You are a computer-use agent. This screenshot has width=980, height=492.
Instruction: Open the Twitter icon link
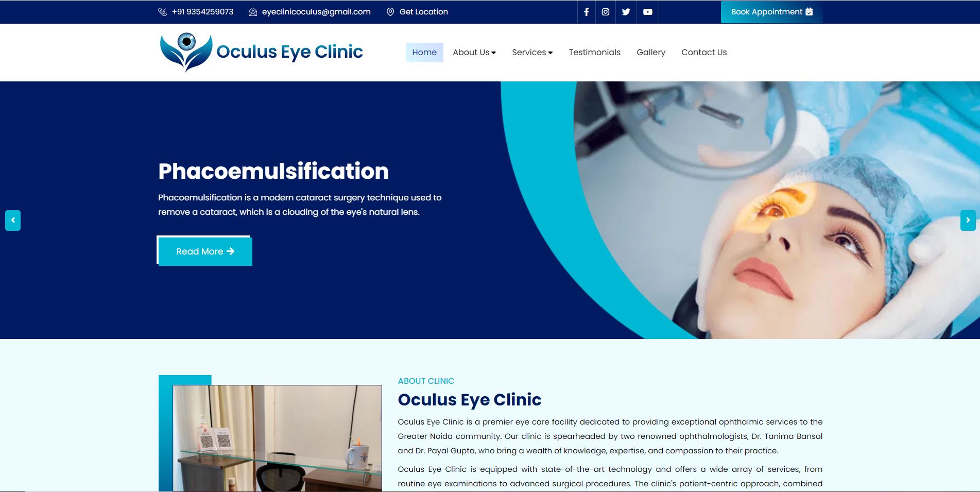(626, 12)
